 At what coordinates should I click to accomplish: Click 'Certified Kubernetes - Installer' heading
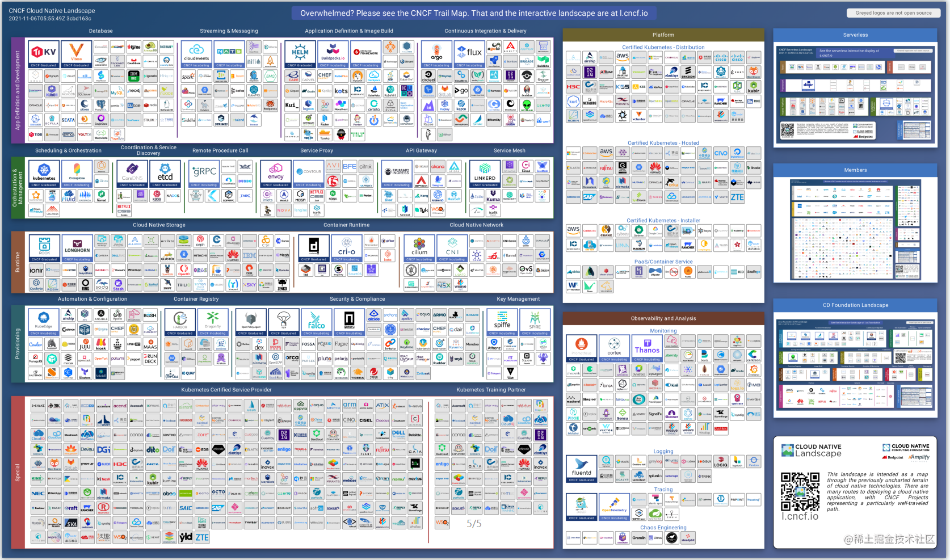[x=663, y=221]
